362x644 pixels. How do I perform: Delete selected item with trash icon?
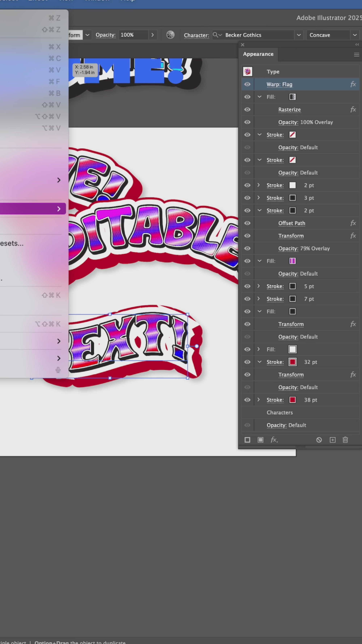click(x=345, y=440)
